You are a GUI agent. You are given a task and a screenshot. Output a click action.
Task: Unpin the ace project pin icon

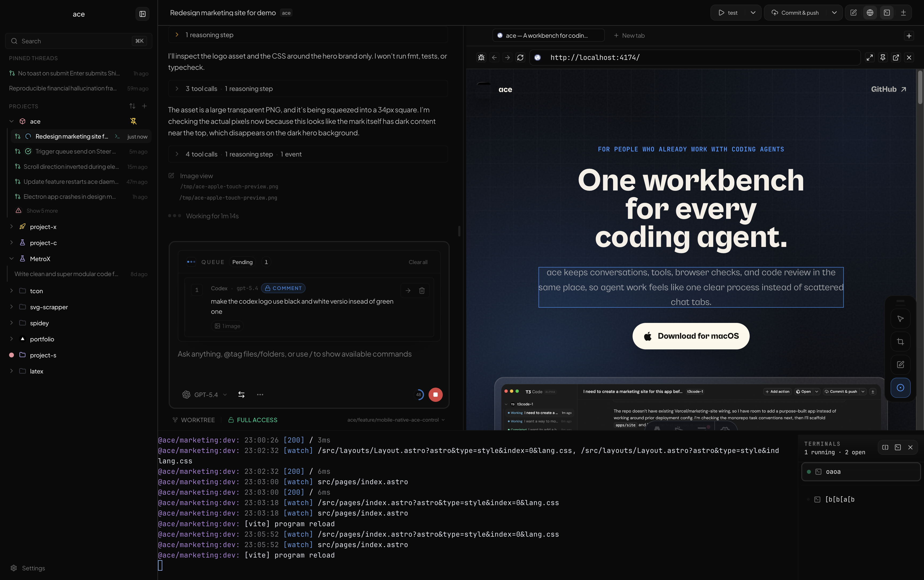(133, 121)
